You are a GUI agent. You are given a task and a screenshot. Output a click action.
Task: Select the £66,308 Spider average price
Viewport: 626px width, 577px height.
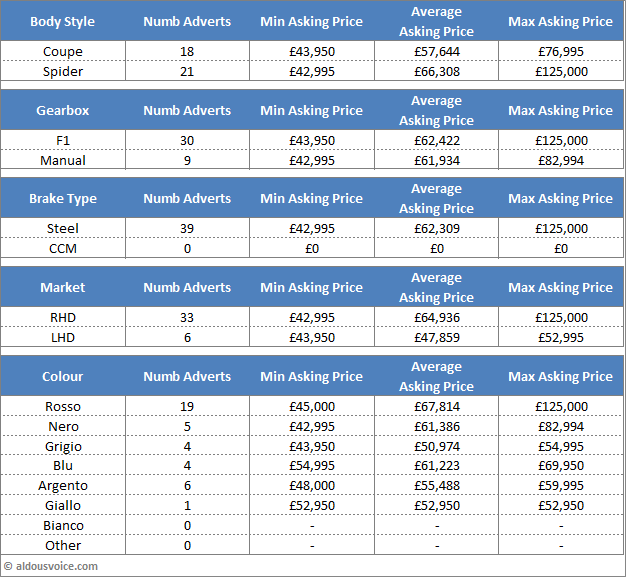[437, 72]
